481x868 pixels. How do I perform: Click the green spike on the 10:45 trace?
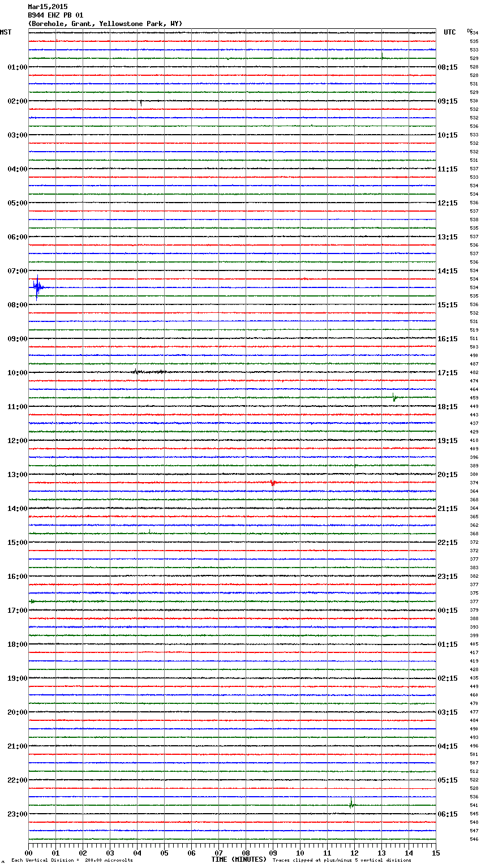click(394, 397)
